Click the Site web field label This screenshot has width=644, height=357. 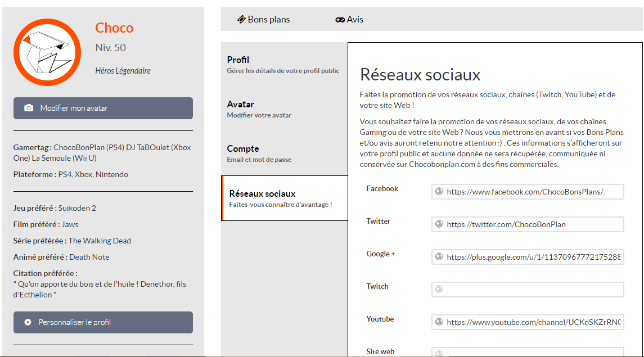(x=380, y=352)
